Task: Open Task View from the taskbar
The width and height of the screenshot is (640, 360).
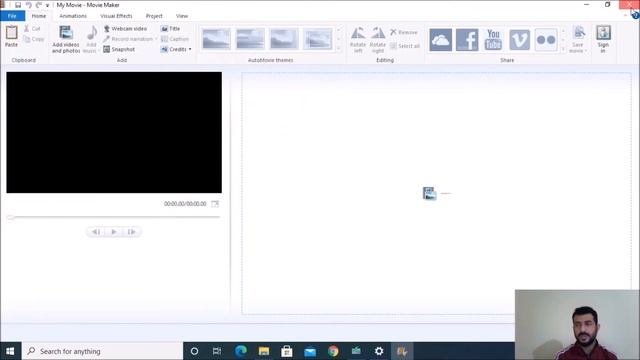Action: click(x=217, y=351)
